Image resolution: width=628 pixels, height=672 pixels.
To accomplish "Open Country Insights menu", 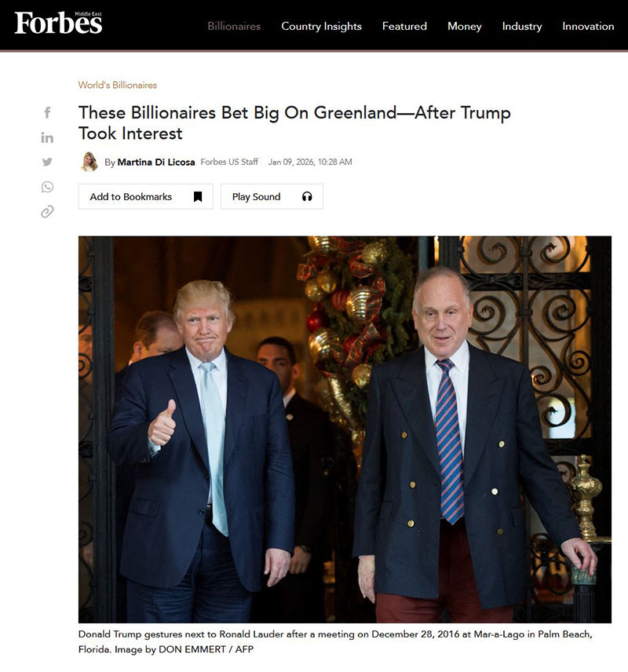I will coord(322,26).
